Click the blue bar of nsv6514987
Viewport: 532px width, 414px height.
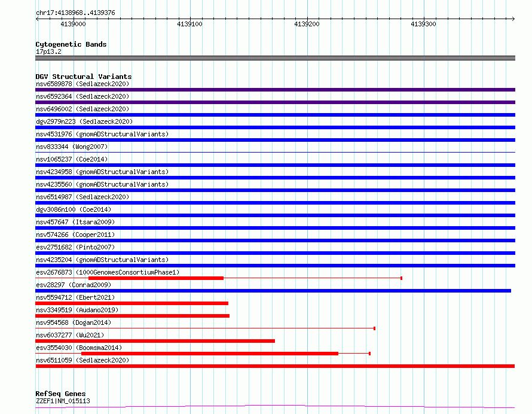pos(275,203)
